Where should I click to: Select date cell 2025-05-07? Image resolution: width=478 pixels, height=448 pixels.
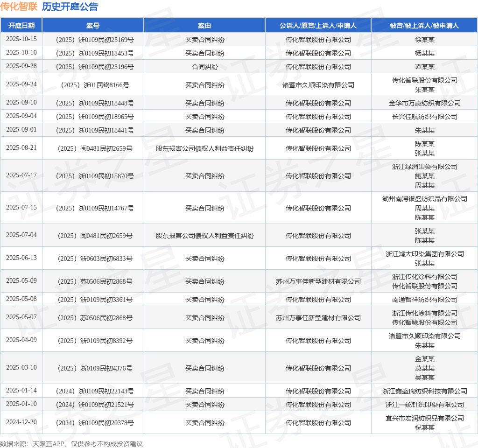coord(21,317)
